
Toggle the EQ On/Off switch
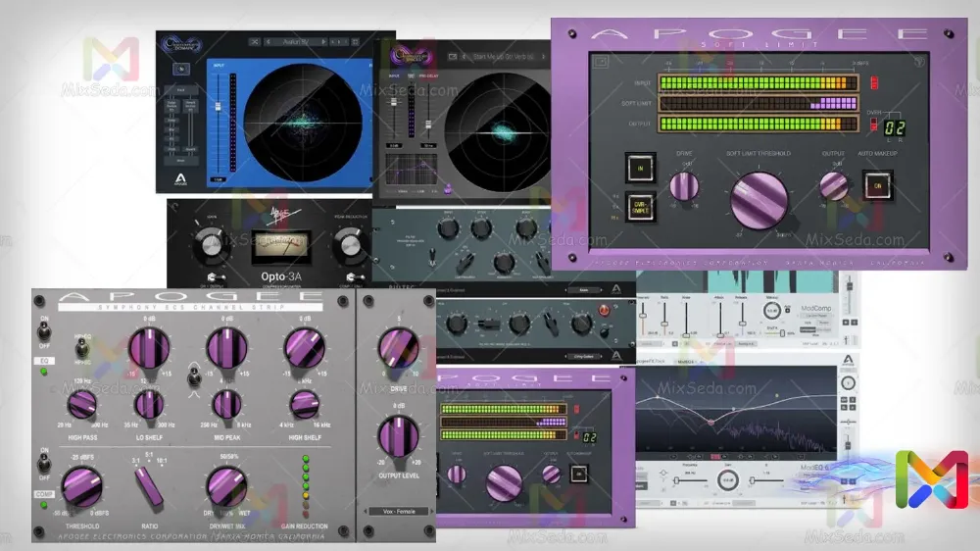[x=44, y=330]
